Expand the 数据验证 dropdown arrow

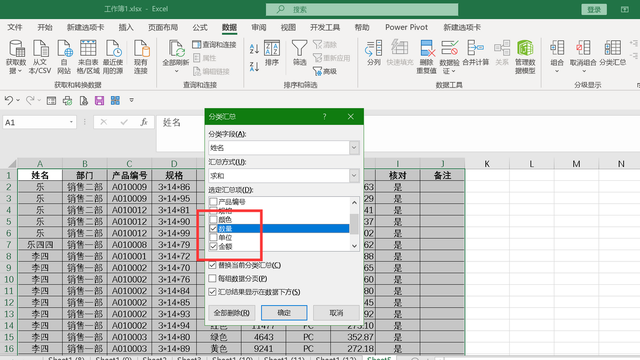[453, 71]
